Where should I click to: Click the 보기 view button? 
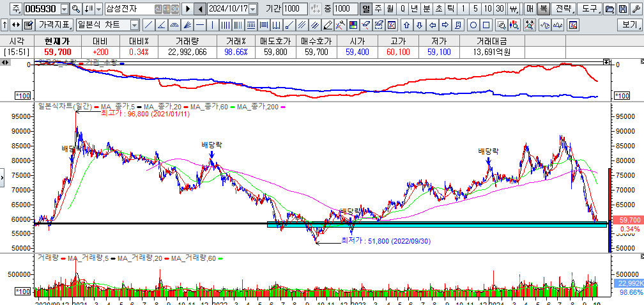pos(629,25)
